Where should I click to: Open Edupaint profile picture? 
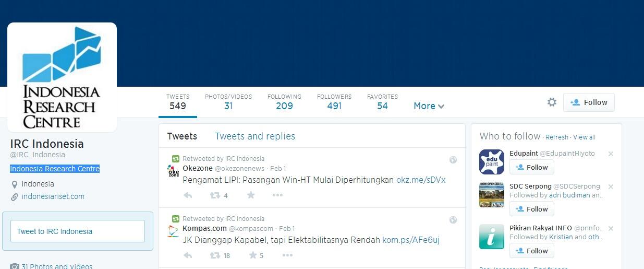tap(492, 162)
